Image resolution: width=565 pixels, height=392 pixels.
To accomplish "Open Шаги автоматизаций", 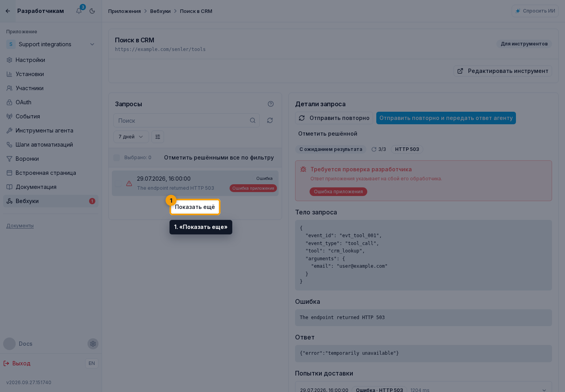I will pos(51,145).
